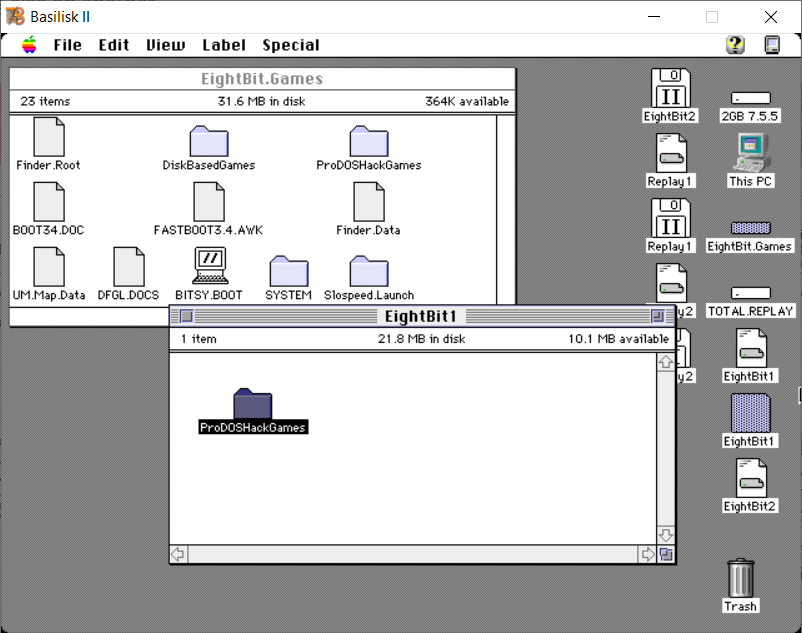
Task: Click the down scroll arrow in EightBit1
Action: tap(665, 535)
